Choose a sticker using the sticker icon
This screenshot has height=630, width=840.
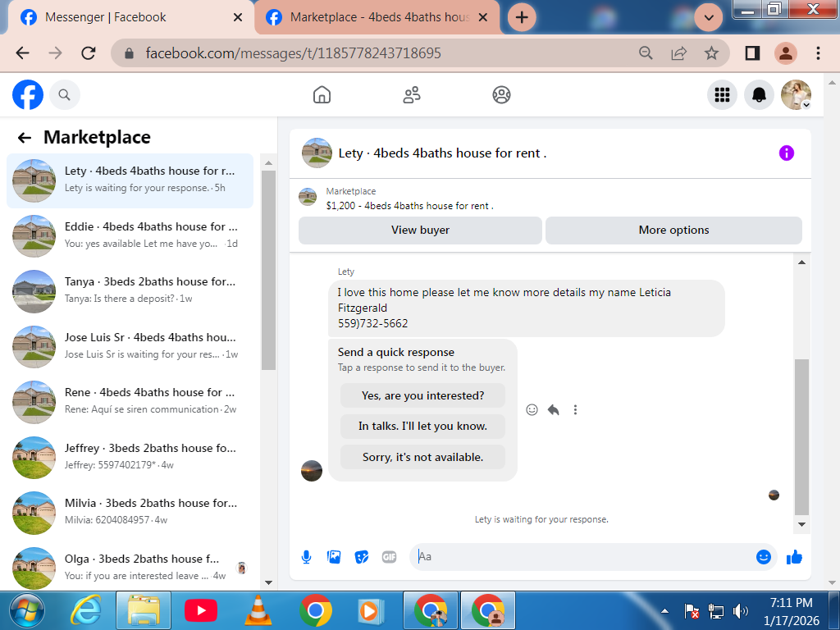(x=362, y=557)
